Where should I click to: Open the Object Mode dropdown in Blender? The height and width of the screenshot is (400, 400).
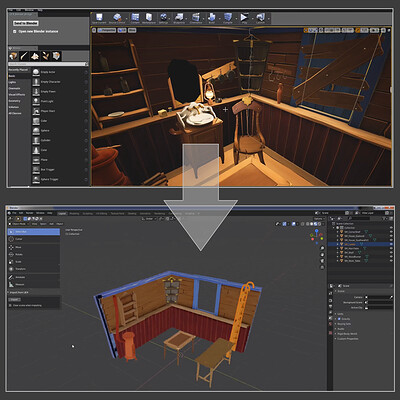[18, 224]
